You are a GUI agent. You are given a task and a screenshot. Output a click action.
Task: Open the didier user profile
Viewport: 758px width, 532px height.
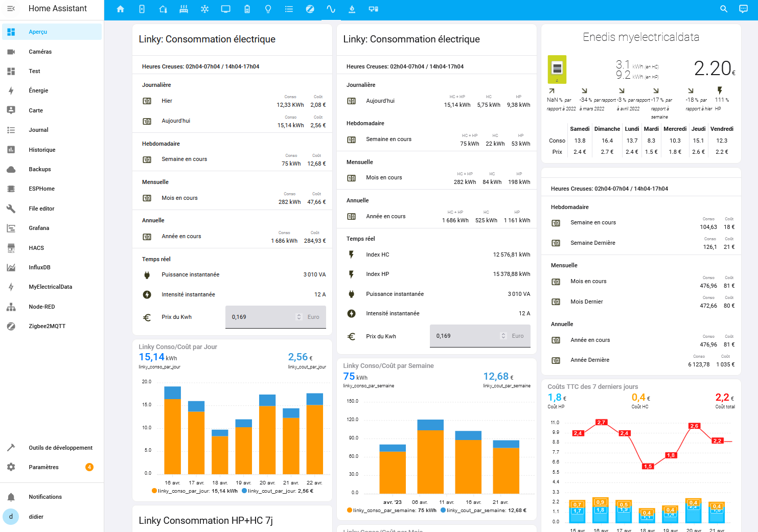36,517
